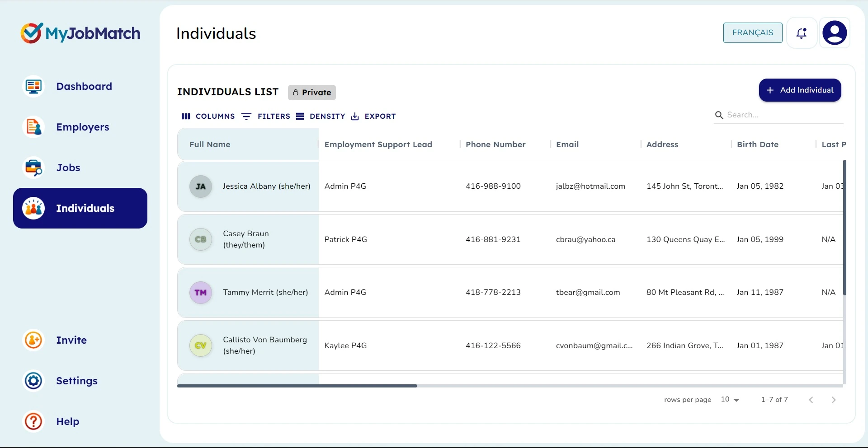Click birth date Jan 05, 1999
The width and height of the screenshot is (868, 448).
pyautogui.click(x=760, y=239)
